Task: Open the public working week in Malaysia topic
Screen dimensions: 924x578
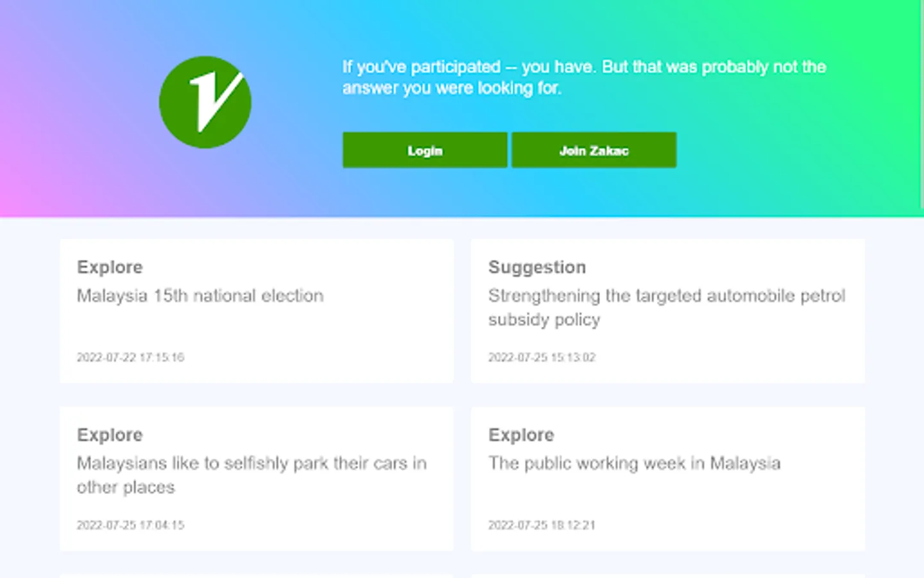Action: [634, 464]
